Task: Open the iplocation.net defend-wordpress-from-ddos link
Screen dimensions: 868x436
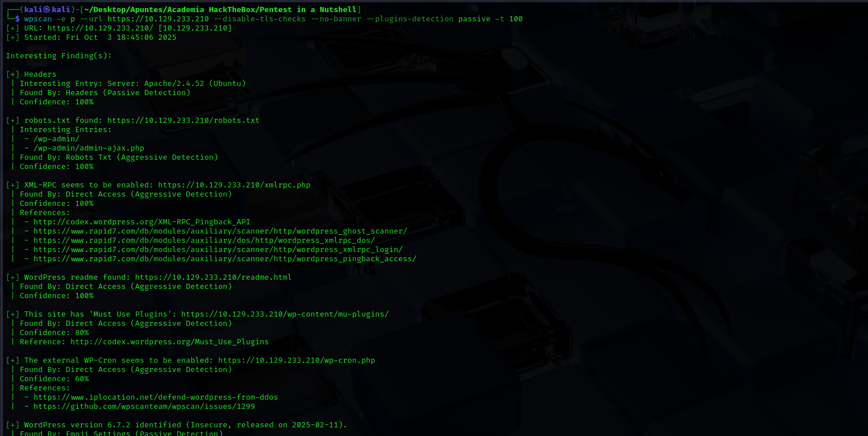Action: [155, 397]
